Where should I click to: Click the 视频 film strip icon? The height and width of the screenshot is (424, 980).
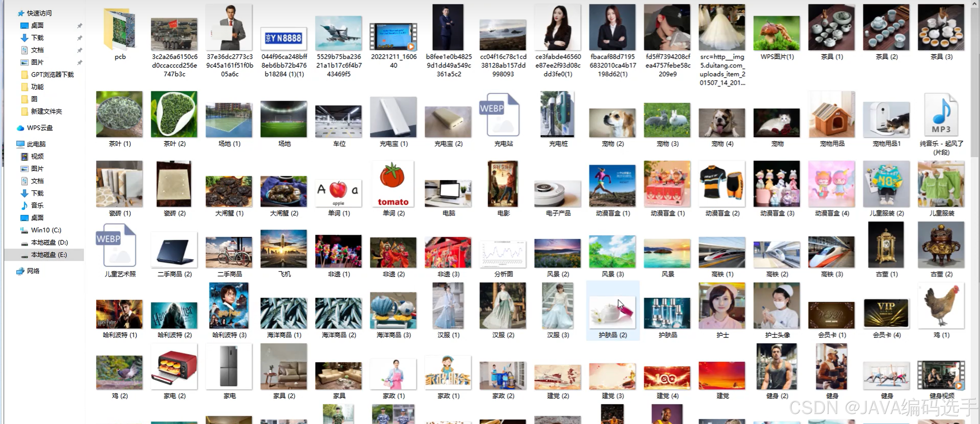pyautogui.click(x=24, y=156)
